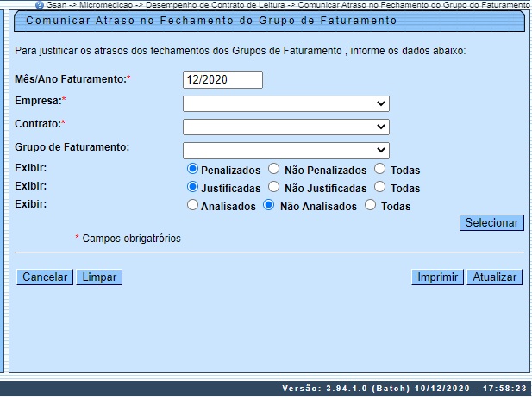
Task: Click the 'Contrato:' label
Action: (x=38, y=124)
